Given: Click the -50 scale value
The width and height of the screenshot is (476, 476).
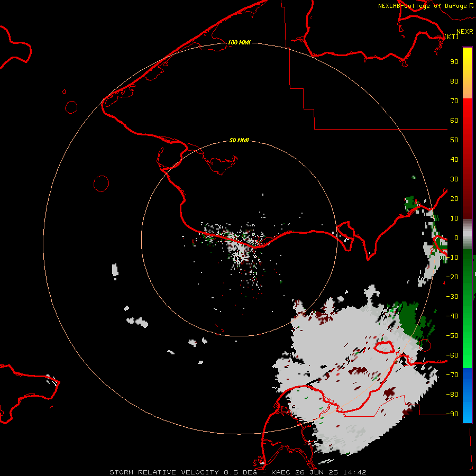Looking at the screenshot, I should [x=452, y=336].
